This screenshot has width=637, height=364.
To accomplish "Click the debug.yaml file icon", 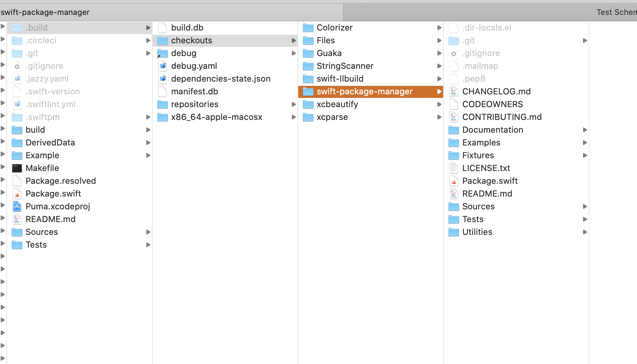I will pyautogui.click(x=163, y=66).
